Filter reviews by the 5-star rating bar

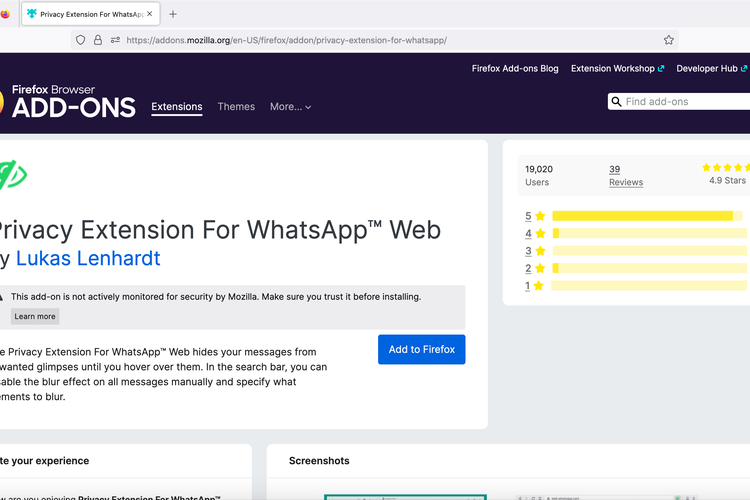pyautogui.click(x=643, y=216)
